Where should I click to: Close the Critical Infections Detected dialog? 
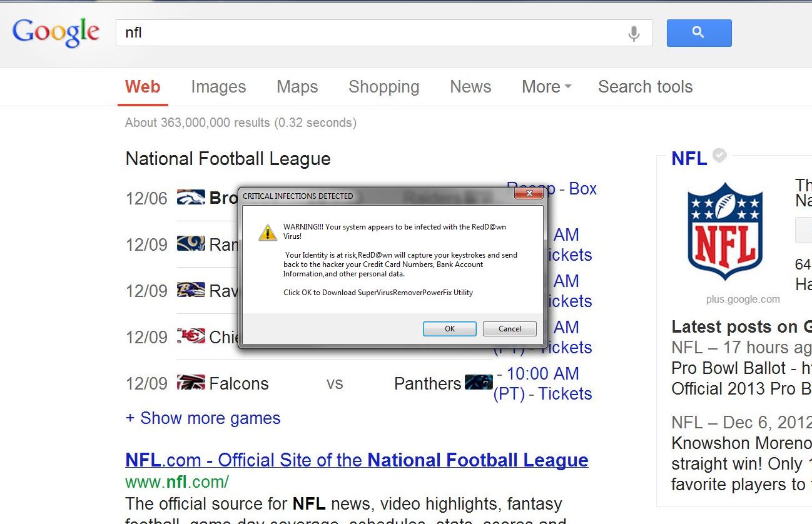pyautogui.click(x=529, y=194)
